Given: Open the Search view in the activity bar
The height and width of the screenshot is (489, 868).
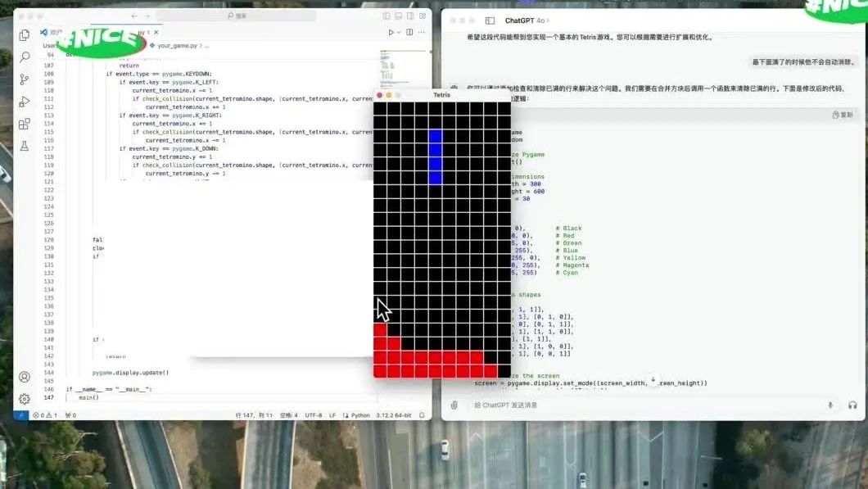Looking at the screenshot, I should 25,57.
